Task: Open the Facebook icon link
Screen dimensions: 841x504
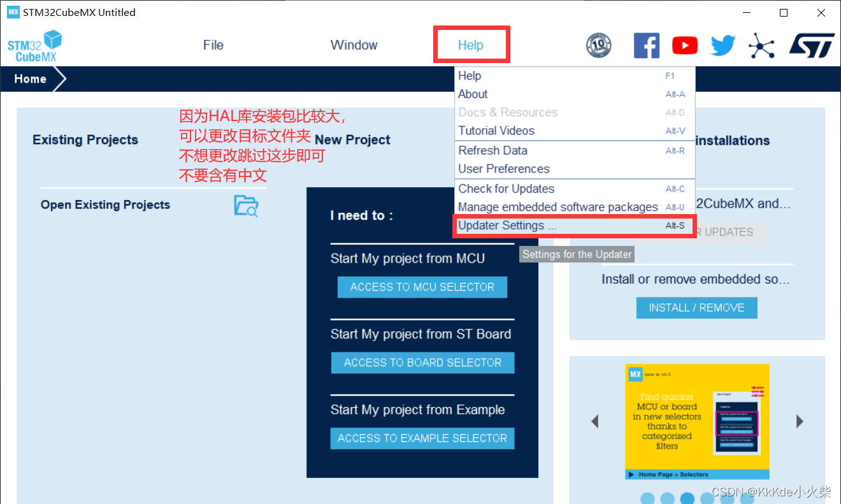Action: click(646, 45)
